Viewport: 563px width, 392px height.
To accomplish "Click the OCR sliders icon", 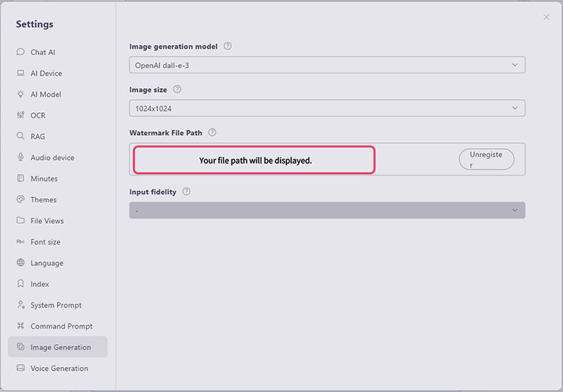I will 21,115.
